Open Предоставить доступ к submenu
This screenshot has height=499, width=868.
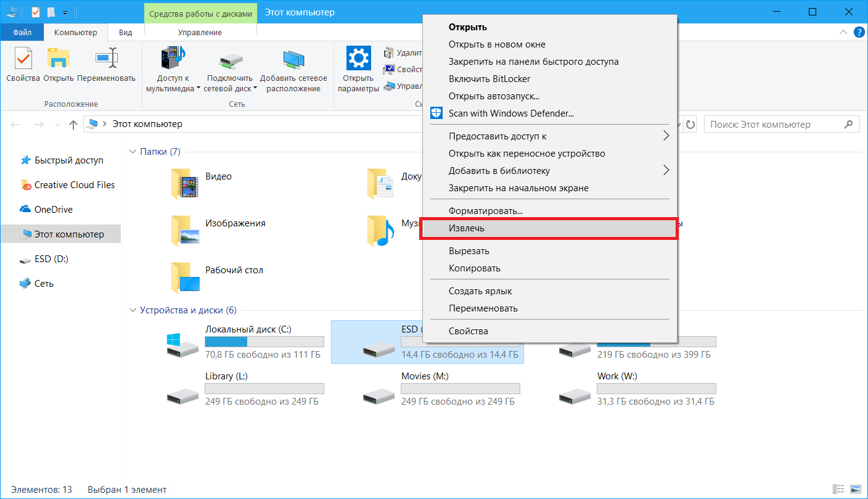tap(549, 136)
